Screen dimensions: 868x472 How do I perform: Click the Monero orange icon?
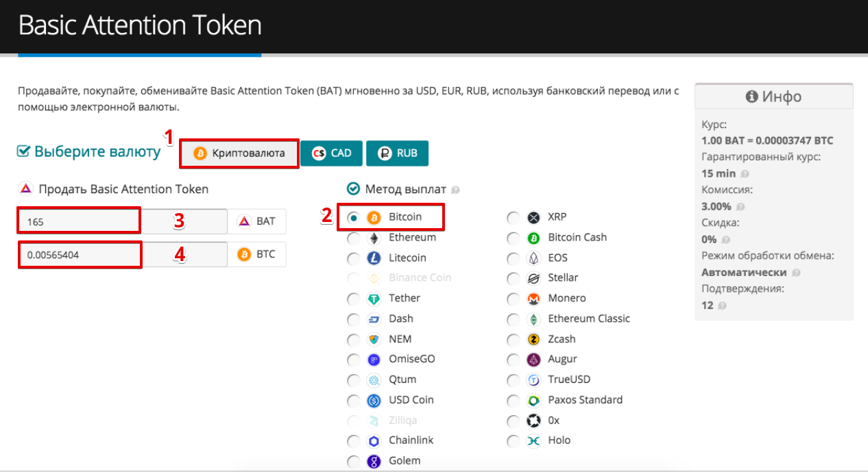point(533,299)
